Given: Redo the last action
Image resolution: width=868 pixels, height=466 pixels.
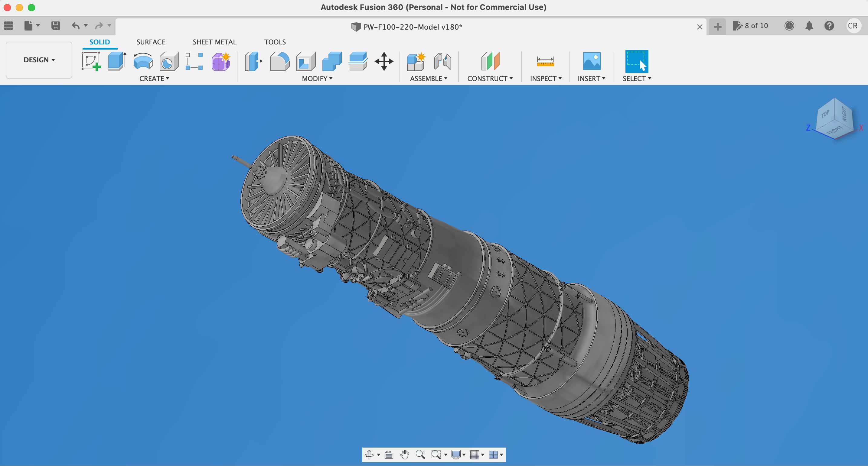Looking at the screenshot, I should click(x=99, y=26).
